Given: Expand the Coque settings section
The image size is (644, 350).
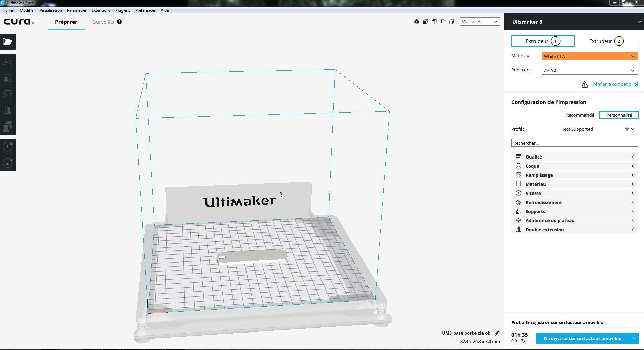Looking at the screenshot, I should tap(574, 166).
